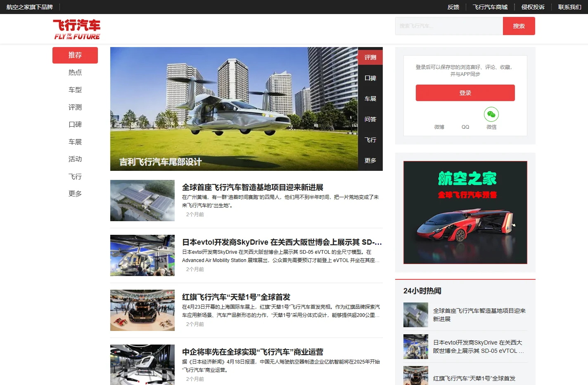Open 飞行汽车商城 in the top bar
The width and height of the screenshot is (588, 385).
coord(490,7)
